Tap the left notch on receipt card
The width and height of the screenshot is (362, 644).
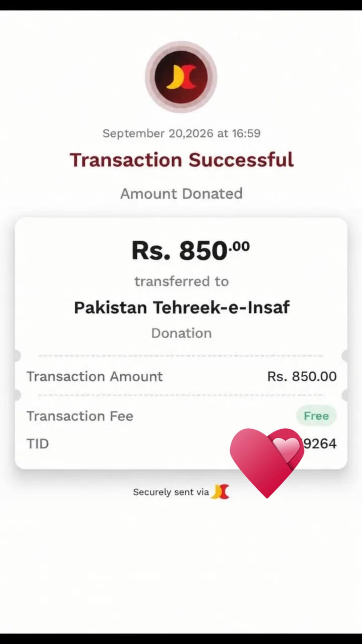[17, 356]
